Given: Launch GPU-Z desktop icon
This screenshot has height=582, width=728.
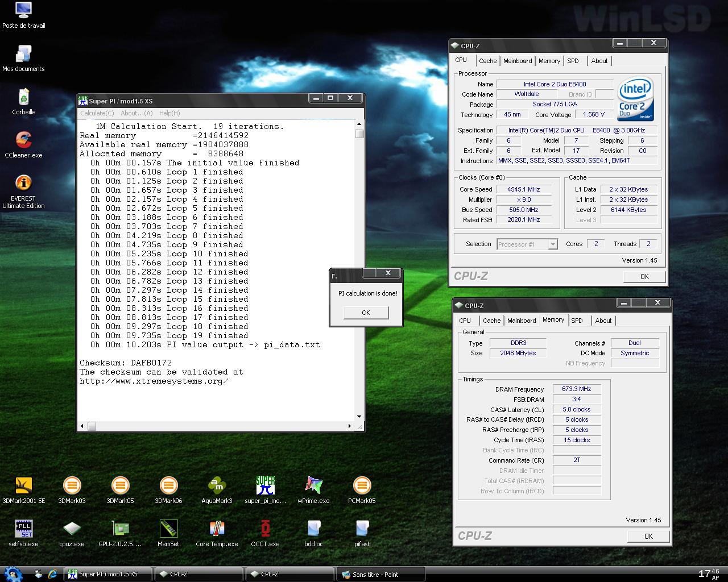Looking at the screenshot, I should (x=120, y=534).
